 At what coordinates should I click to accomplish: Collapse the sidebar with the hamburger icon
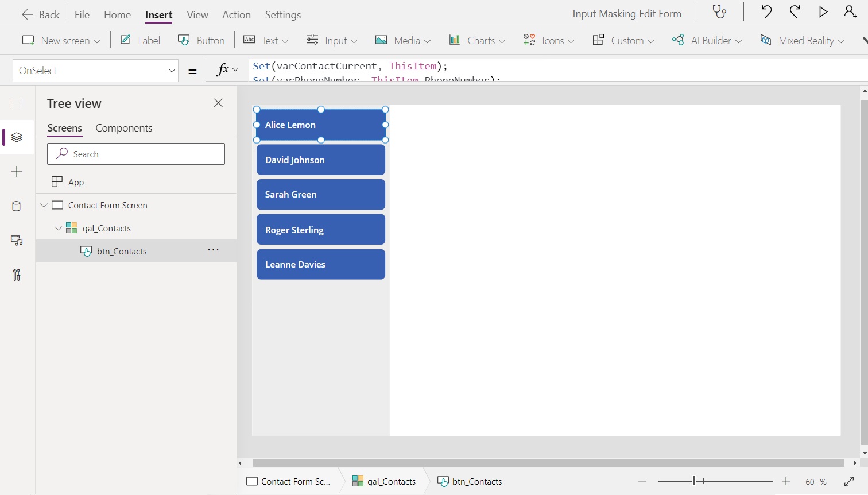[x=17, y=103]
